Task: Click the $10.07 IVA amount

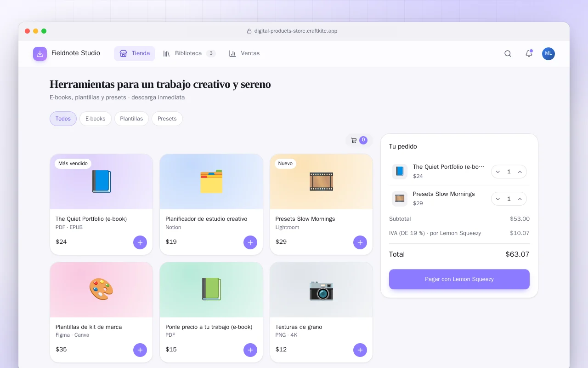Action: click(520, 233)
